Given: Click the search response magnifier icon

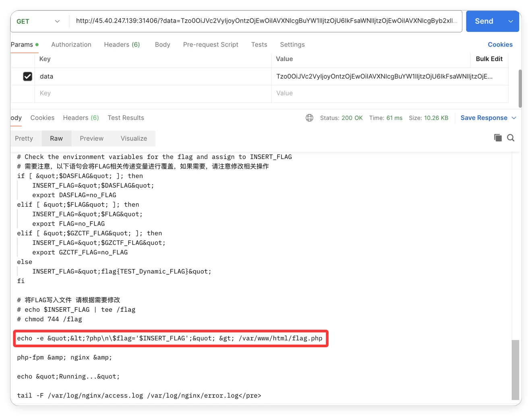Looking at the screenshot, I should (x=511, y=138).
